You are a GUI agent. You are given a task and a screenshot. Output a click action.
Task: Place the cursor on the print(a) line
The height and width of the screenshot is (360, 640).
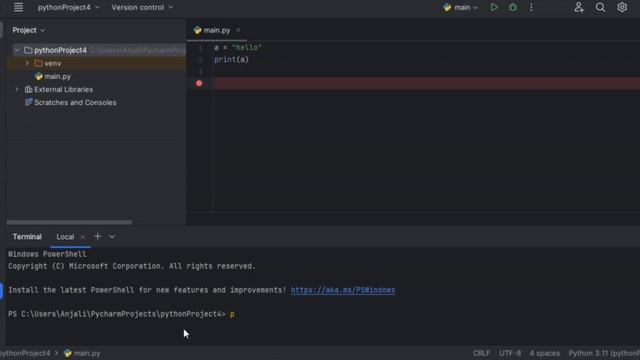pos(231,60)
